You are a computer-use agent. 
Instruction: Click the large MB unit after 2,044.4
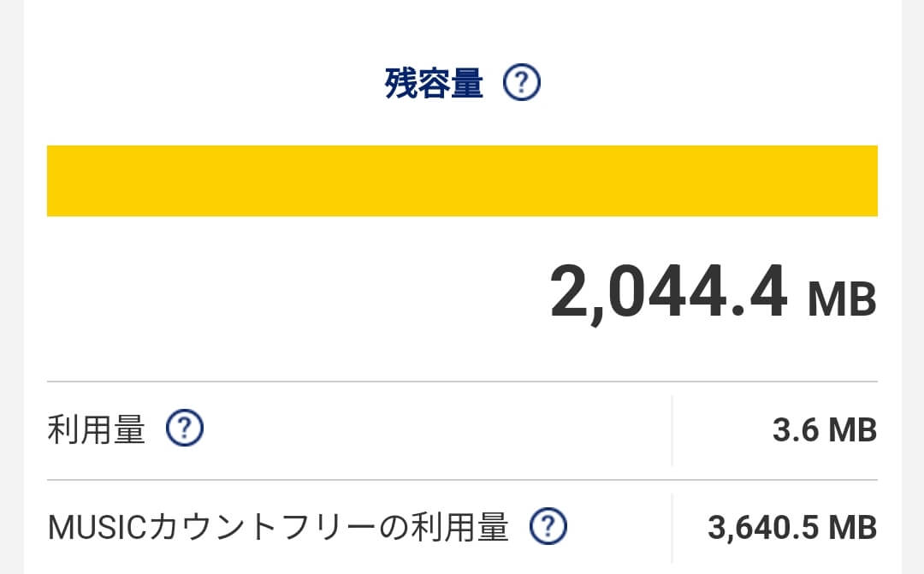pyautogui.click(x=842, y=299)
